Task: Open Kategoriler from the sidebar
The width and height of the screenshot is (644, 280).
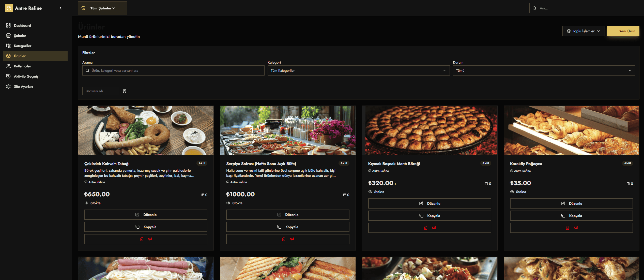Action: click(x=35, y=46)
